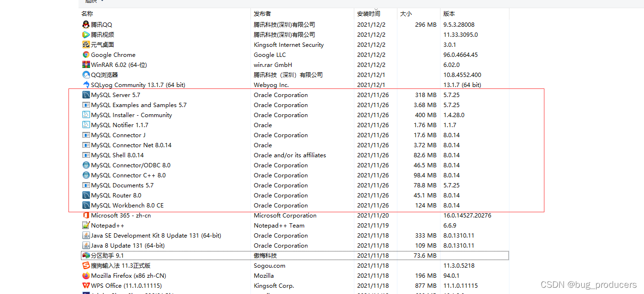Click install date 2021/11/20
Screen dimensions: 644x294
pyautogui.click(x=373, y=215)
